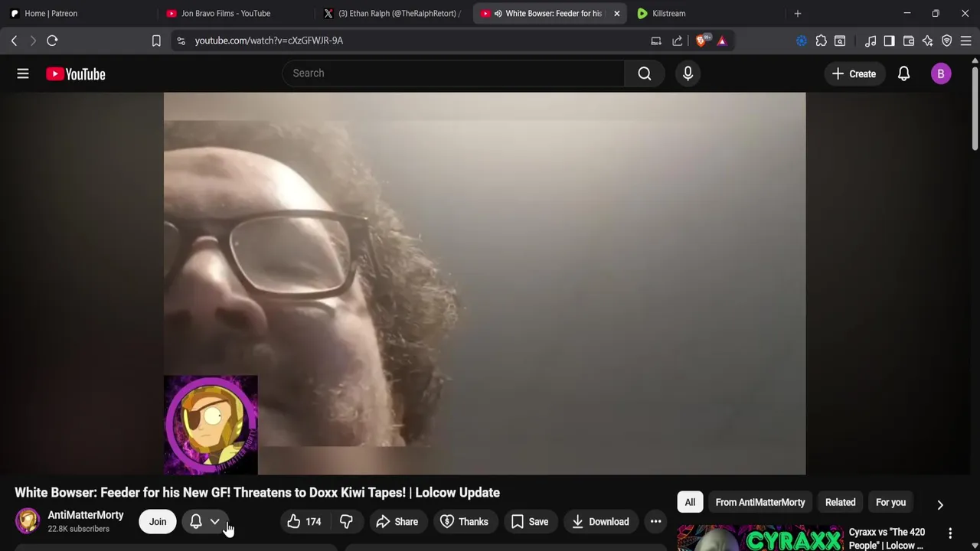Screen dimensions: 980x551
Task: Dislike the video with thumbs down
Action: coord(346,522)
